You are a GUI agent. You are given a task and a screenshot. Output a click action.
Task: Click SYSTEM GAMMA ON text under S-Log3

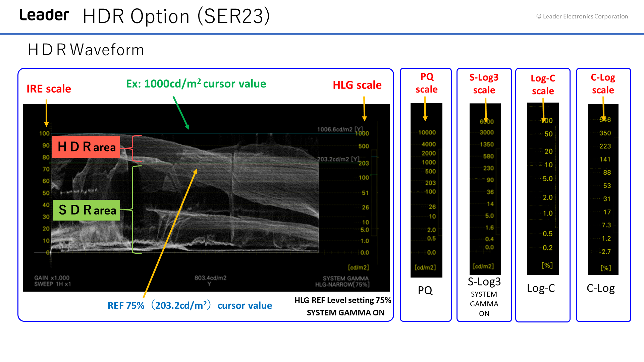(484, 304)
